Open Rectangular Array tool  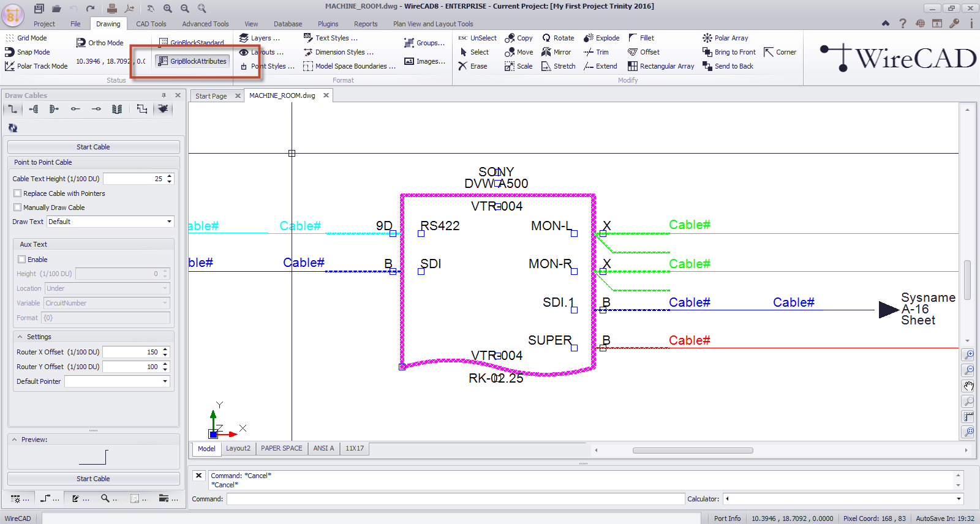tap(661, 66)
